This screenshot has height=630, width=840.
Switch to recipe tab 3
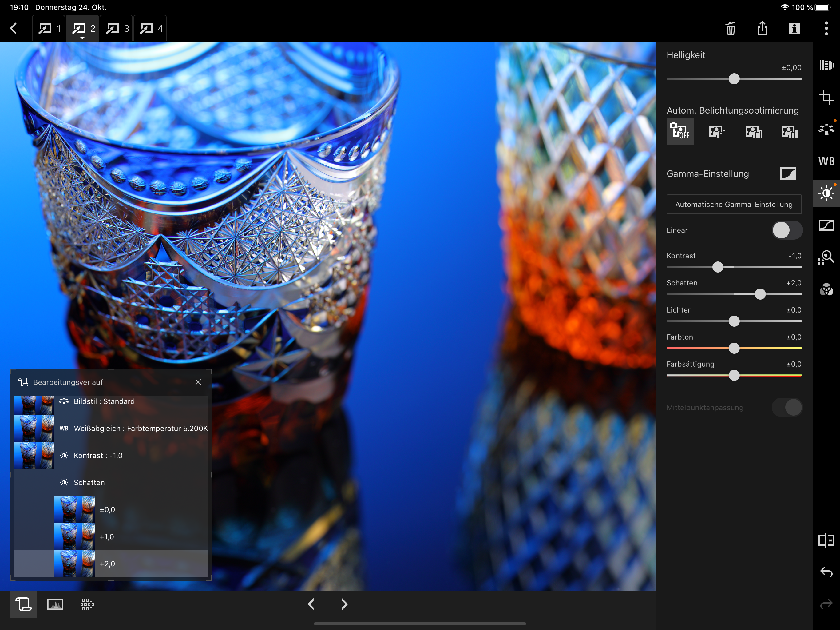(117, 29)
